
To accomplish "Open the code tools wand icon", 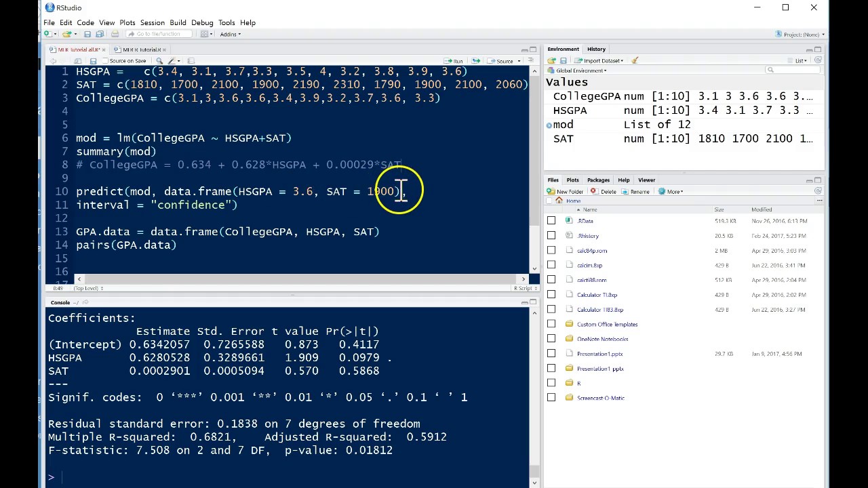I will click(172, 61).
